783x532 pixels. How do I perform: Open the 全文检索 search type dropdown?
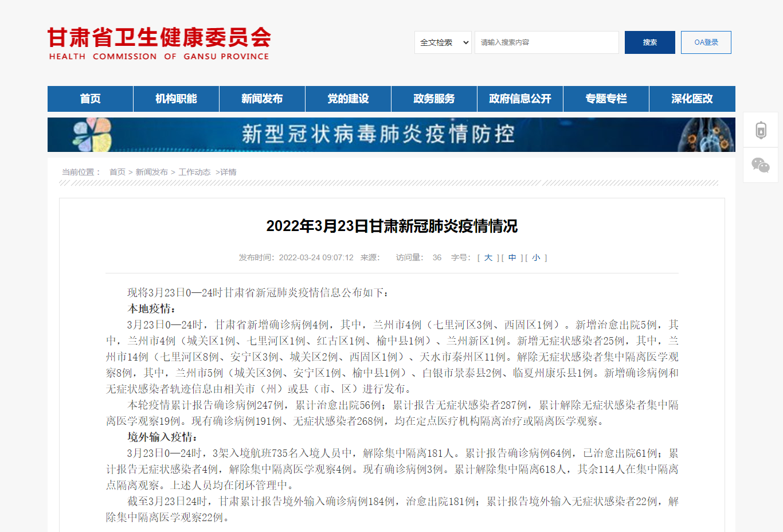point(443,42)
